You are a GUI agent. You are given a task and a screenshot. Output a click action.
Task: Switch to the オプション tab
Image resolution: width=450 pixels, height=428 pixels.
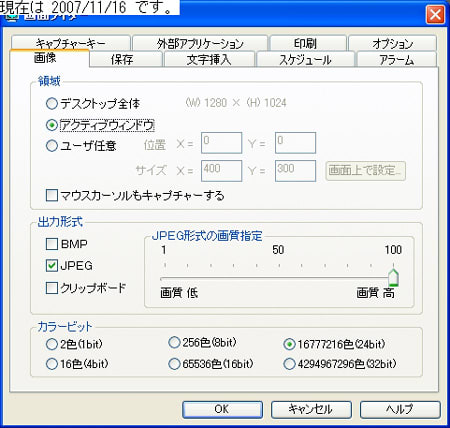[392, 43]
